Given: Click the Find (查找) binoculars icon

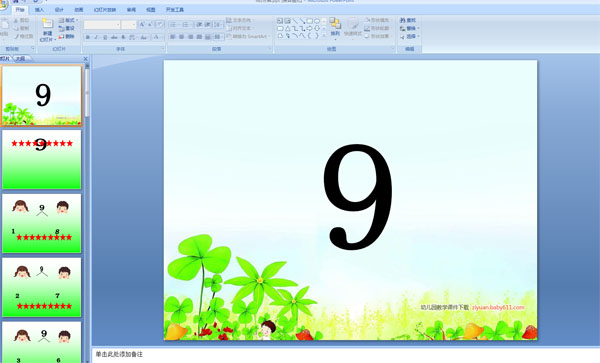Looking at the screenshot, I should (x=403, y=20).
